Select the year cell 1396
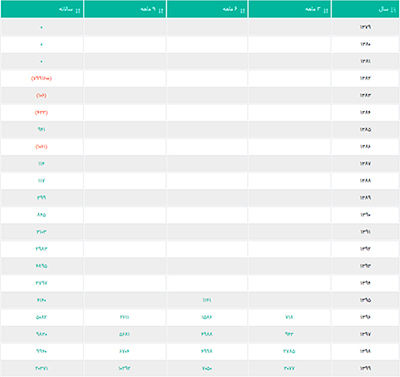400x377 pixels. [x=365, y=317]
